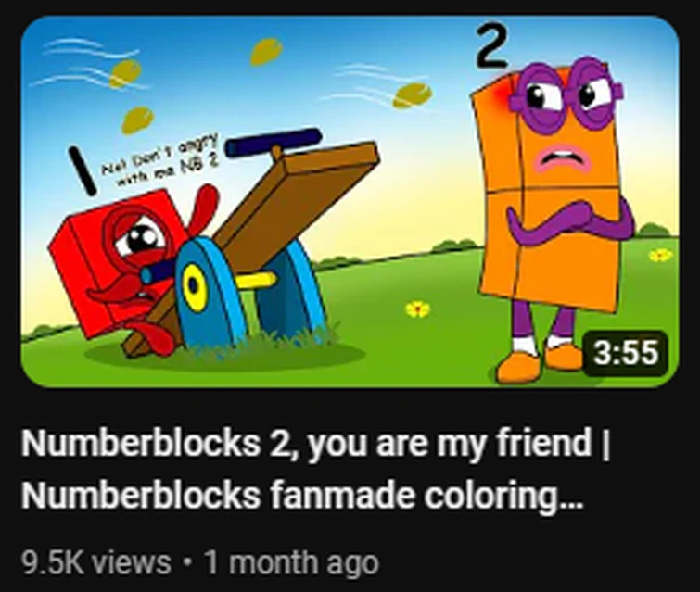
Task: Click the black number 1 above the red block
Action: coord(83,171)
